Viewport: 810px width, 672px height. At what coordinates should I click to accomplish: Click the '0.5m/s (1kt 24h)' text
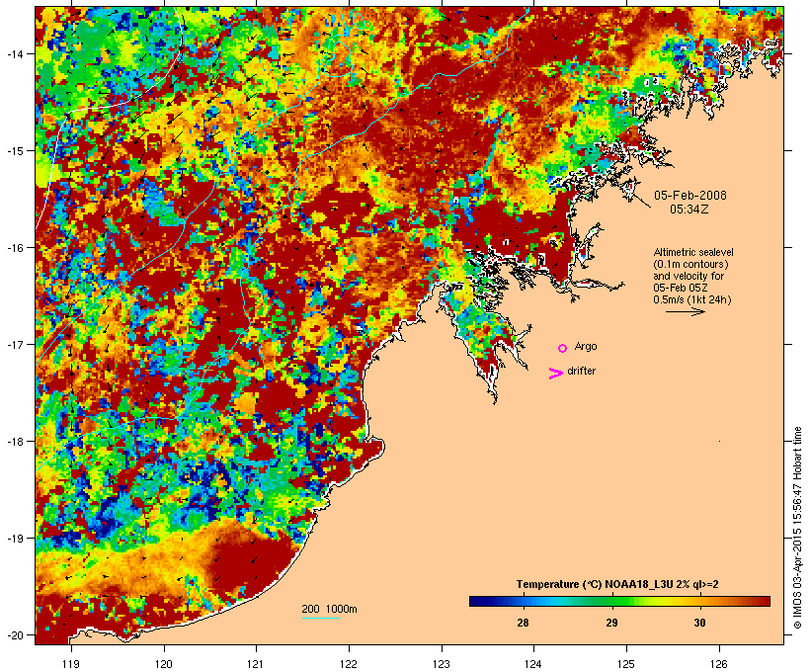tap(692, 299)
